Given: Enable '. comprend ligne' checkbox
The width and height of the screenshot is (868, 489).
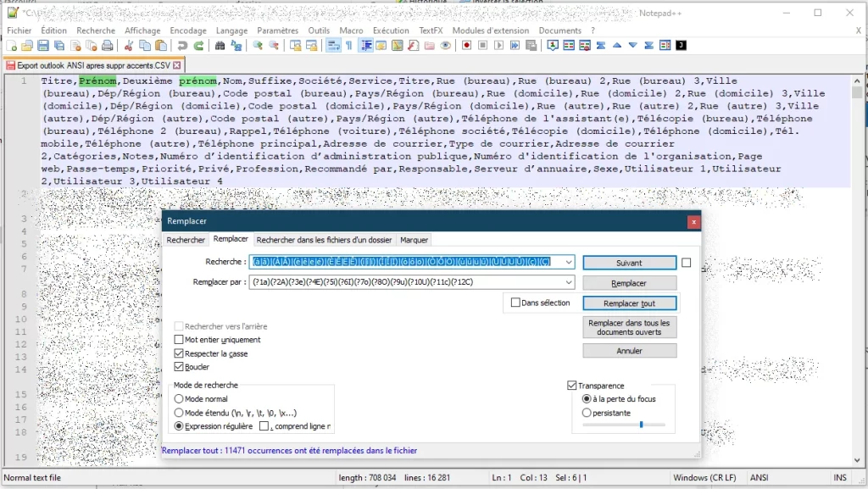Looking at the screenshot, I should point(264,426).
